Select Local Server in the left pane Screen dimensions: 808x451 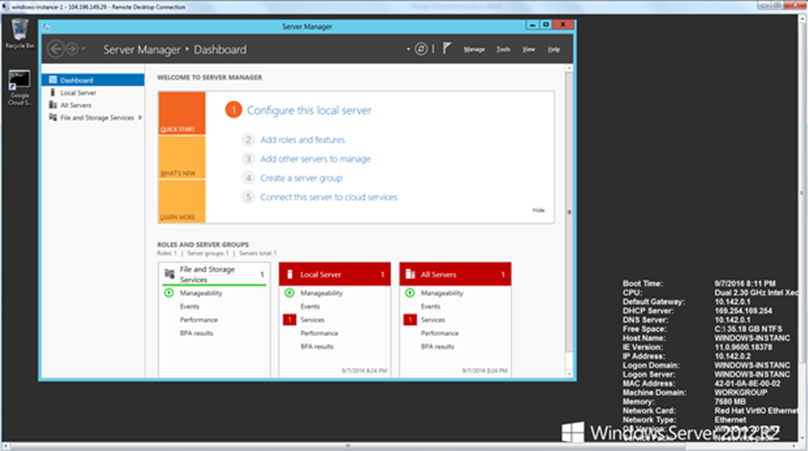93,93
